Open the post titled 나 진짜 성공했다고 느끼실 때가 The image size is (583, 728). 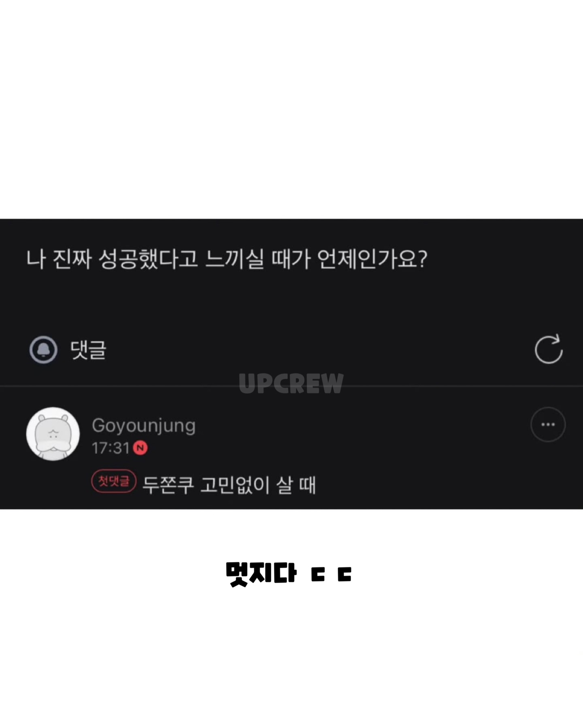click(x=227, y=259)
